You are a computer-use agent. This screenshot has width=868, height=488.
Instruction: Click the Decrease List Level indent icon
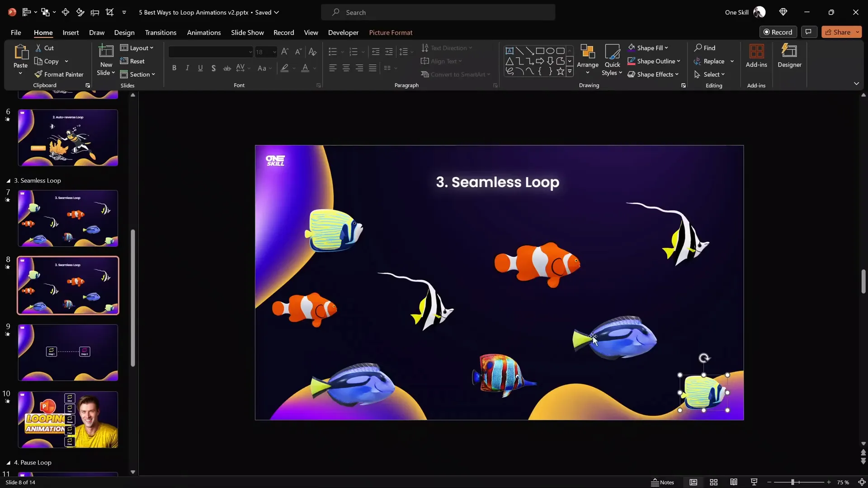tap(375, 52)
